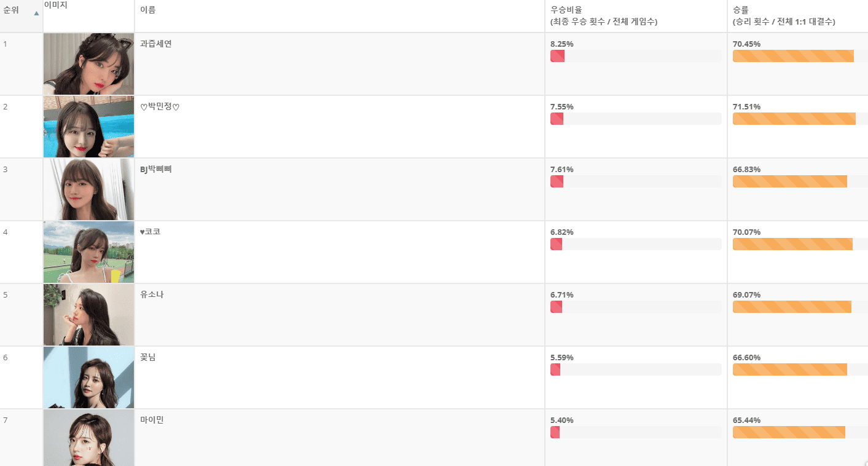This screenshot has width=868, height=466.
Task: Open thumbnail image of 유소나
Action: (x=88, y=315)
